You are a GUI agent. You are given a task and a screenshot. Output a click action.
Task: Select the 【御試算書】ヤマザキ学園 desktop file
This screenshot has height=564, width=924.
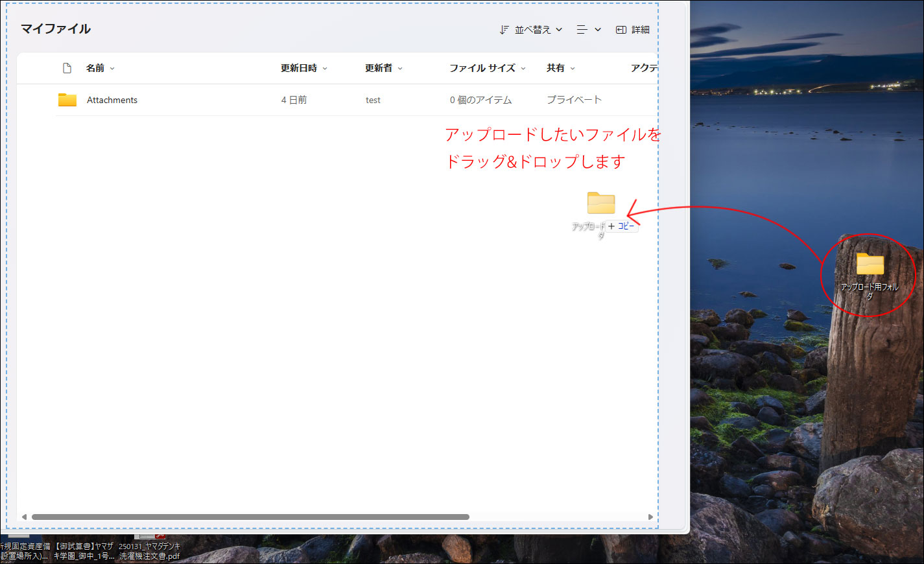pyautogui.click(x=84, y=551)
